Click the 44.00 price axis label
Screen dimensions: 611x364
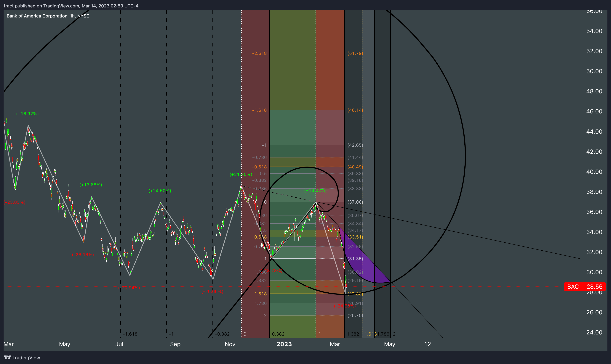coord(594,131)
